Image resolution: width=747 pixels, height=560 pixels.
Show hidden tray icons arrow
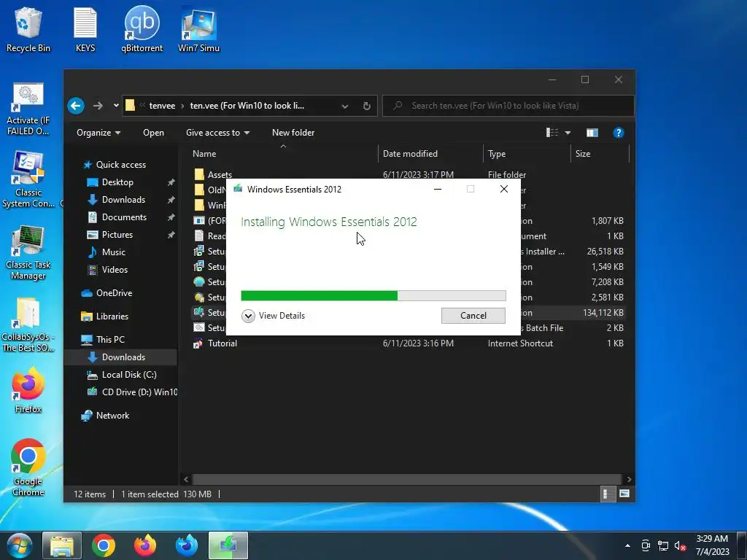pyautogui.click(x=627, y=545)
